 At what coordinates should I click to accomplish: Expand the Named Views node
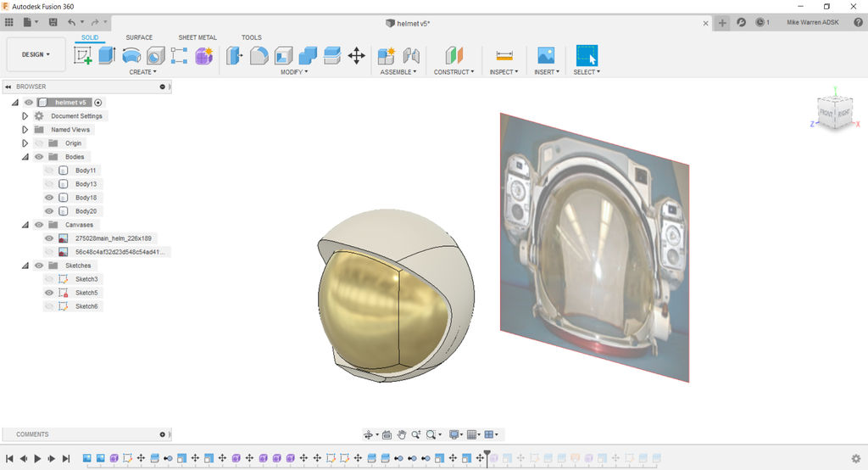click(25, 129)
